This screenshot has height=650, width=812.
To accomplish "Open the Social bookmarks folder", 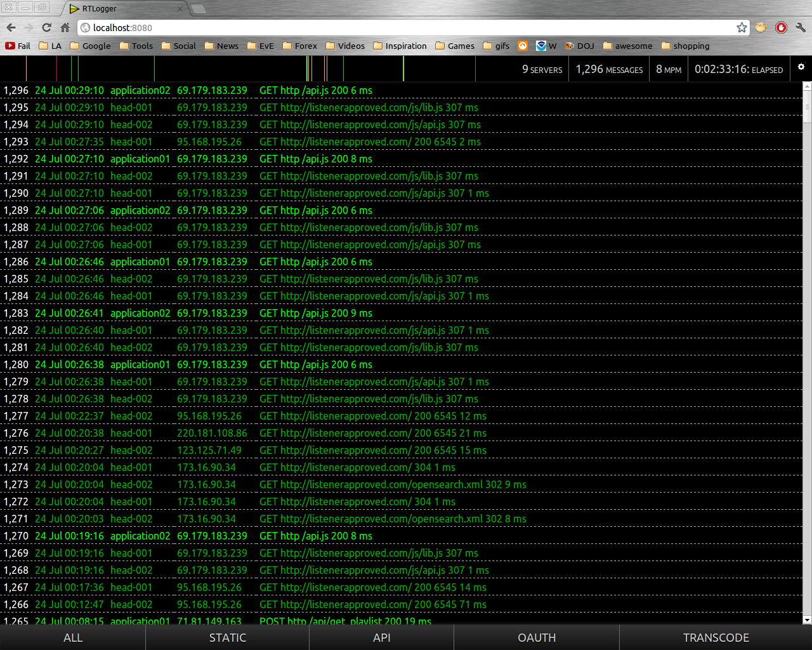I will [x=178, y=46].
